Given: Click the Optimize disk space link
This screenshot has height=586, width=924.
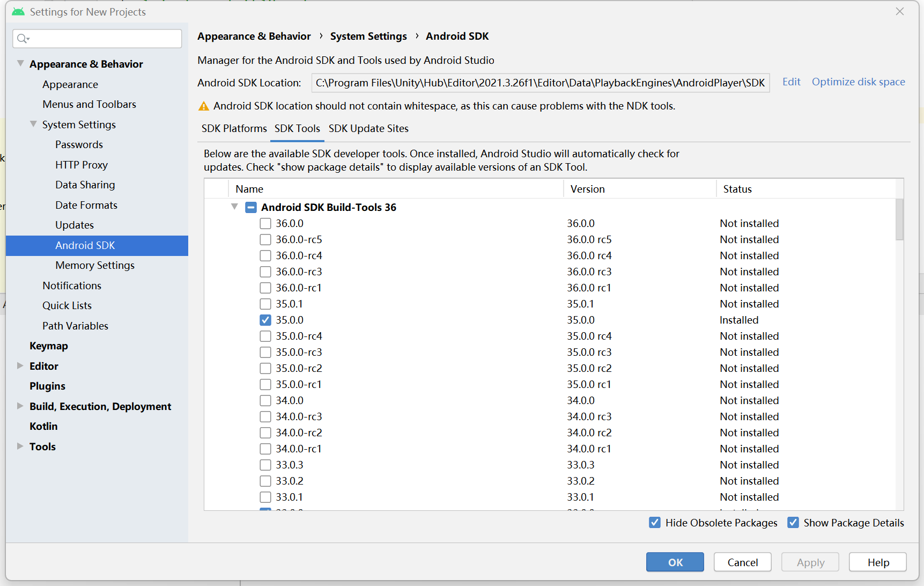Looking at the screenshot, I should pos(858,82).
